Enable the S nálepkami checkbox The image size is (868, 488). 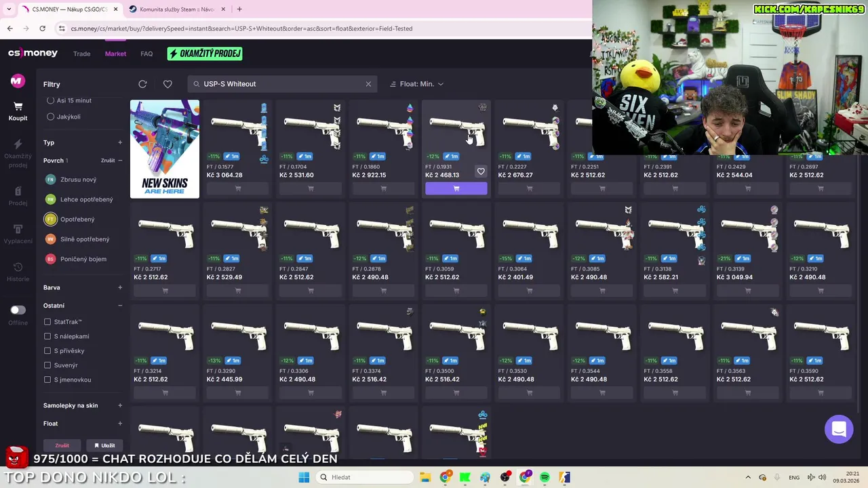click(x=47, y=336)
